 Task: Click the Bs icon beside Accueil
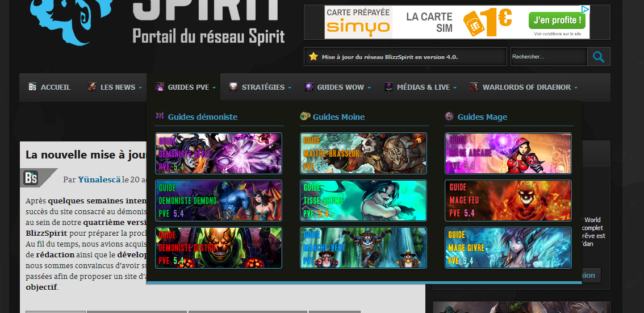click(32, 87)
